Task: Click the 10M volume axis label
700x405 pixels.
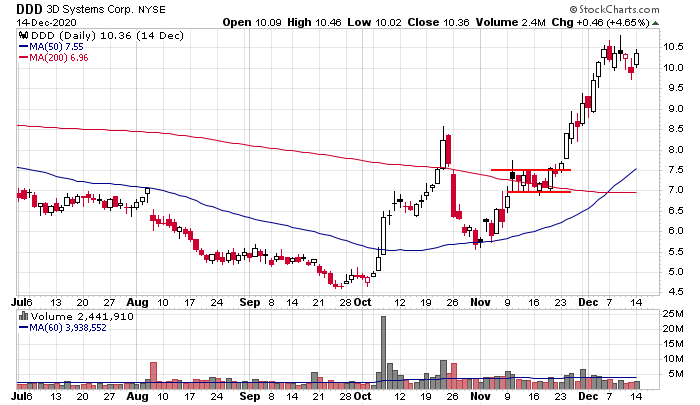Action: click(673, 359)
